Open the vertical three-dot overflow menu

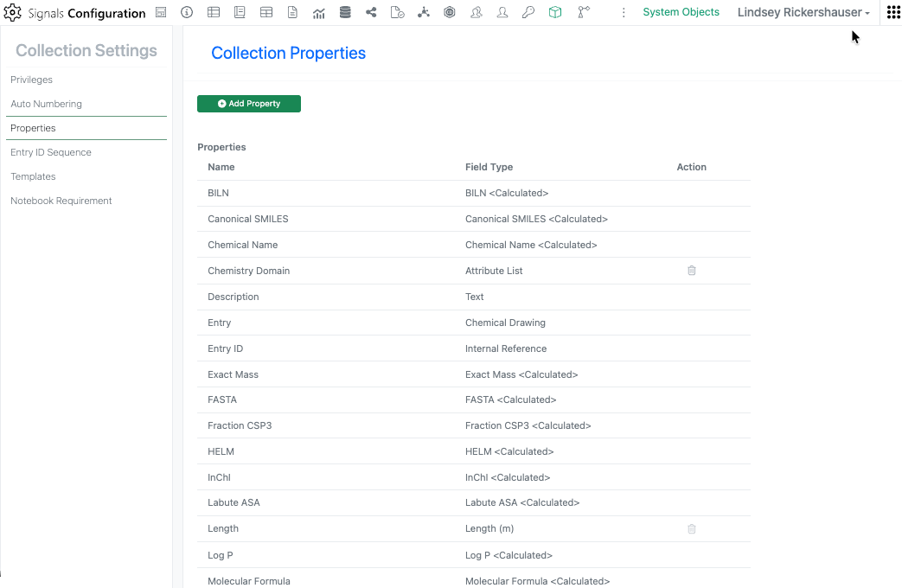click(624, 13)
